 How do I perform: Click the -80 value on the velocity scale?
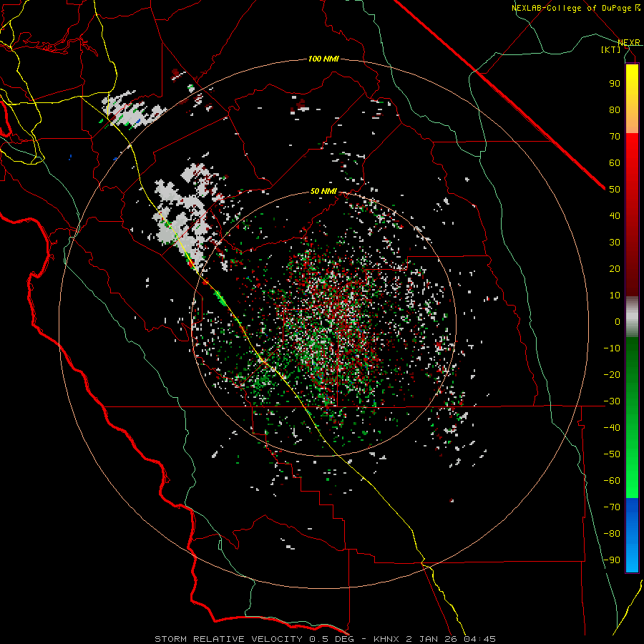coord(612,534)
